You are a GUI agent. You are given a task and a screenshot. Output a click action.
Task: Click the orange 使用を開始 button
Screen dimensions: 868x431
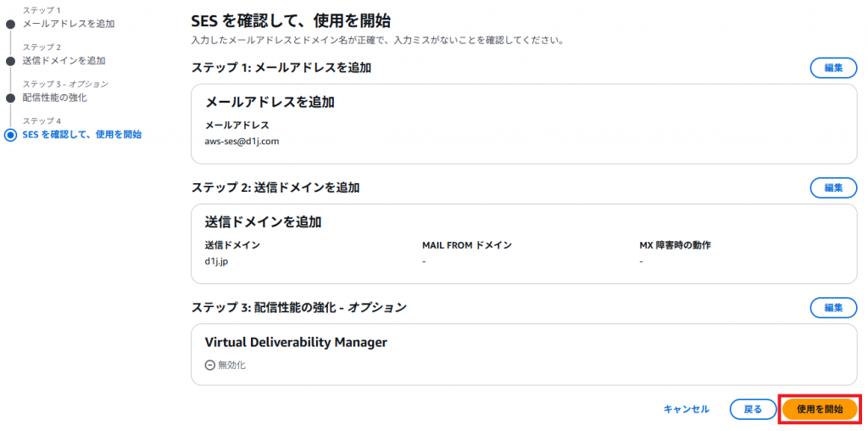820,410
